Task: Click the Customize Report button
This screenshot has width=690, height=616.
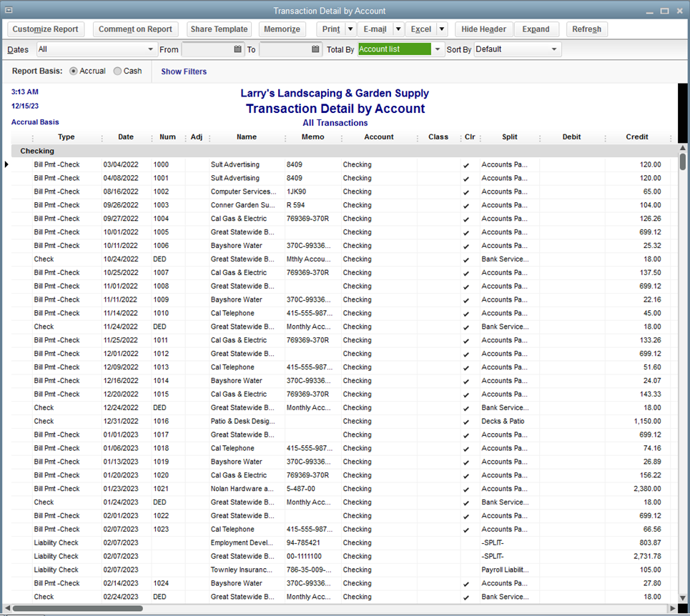Action: tap(45, 29)
